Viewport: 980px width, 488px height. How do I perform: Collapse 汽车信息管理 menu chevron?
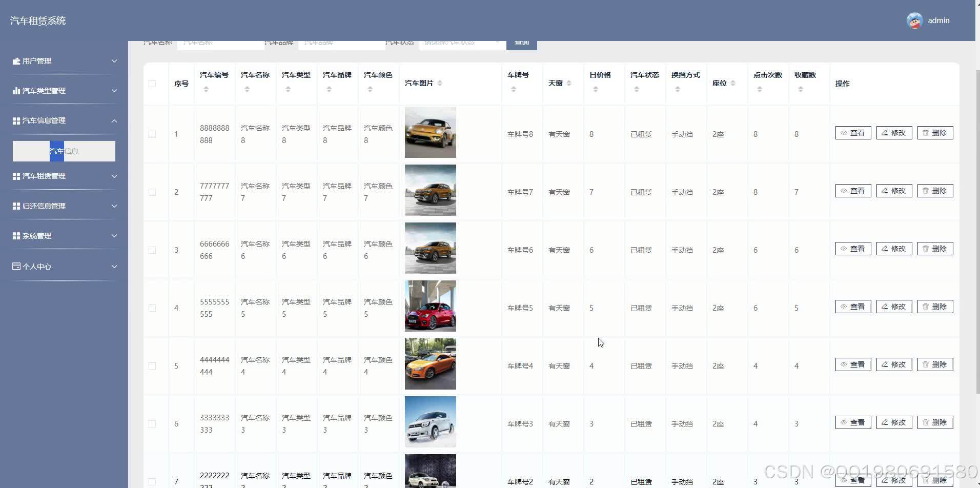(x=114, y=121)
